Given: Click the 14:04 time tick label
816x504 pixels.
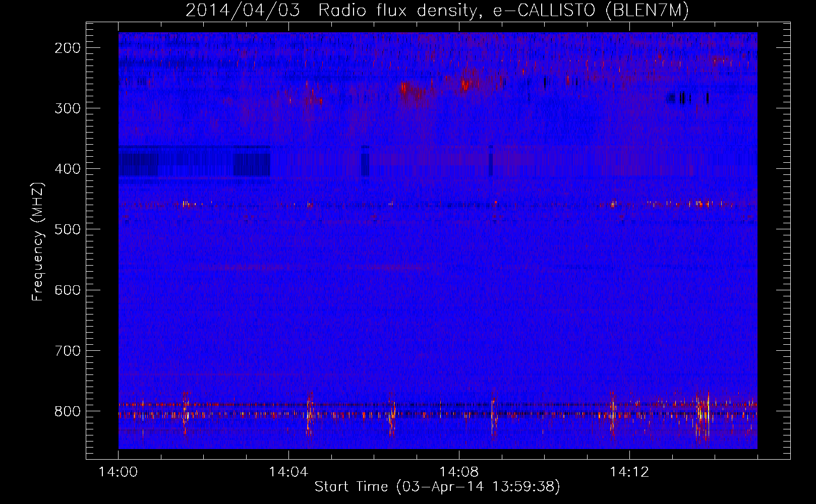Looking at the screenshot, I should pos(288,472).
